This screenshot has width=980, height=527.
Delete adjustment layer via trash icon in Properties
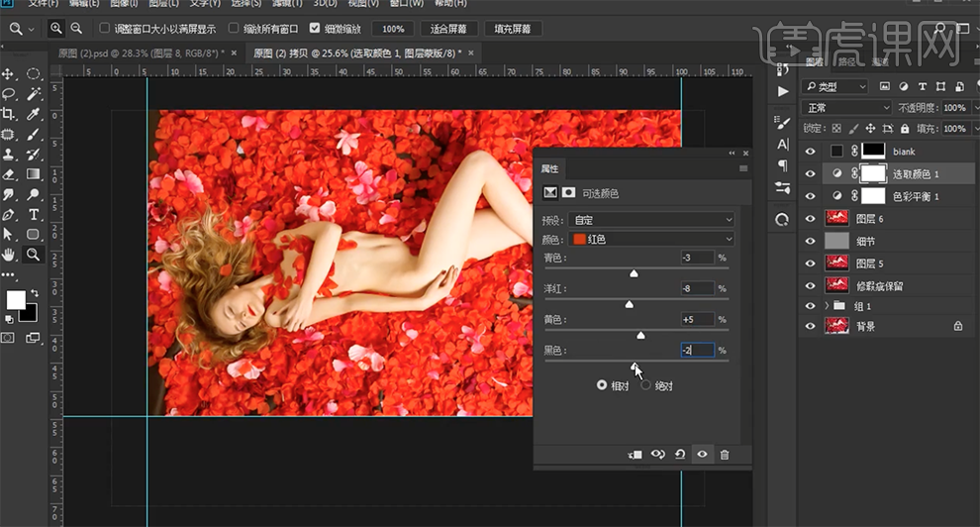pos(725,454)
